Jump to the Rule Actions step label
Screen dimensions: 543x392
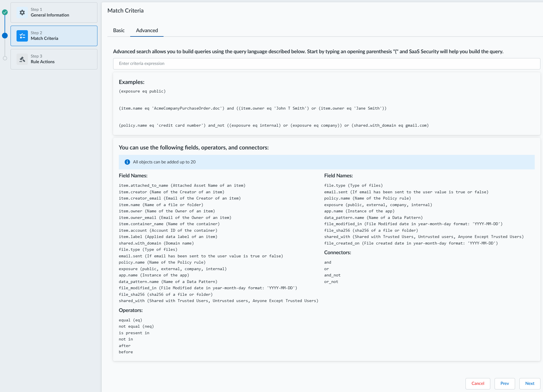(42, 62)
